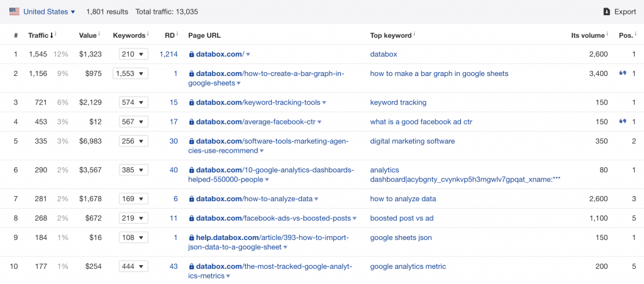Click 'how to make a bar graph in google sheets' keyword
The image size is (644, 284).
(x=439, y=74)
